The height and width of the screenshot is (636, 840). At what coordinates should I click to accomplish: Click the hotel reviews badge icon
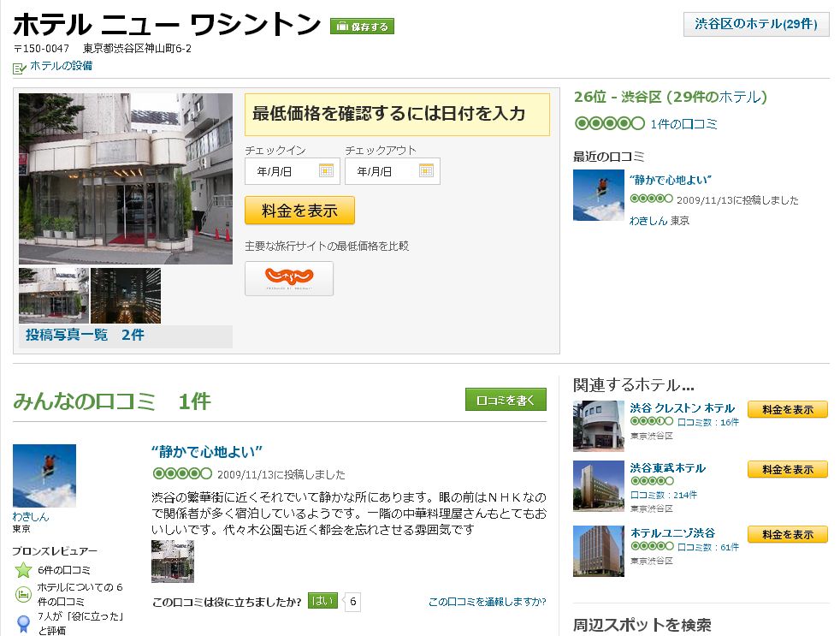coord(23,594)
